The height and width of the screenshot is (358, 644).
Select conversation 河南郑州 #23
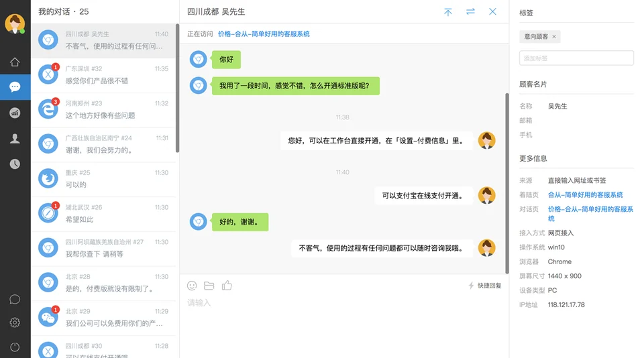pyautogui.click(x=105, y=110)
